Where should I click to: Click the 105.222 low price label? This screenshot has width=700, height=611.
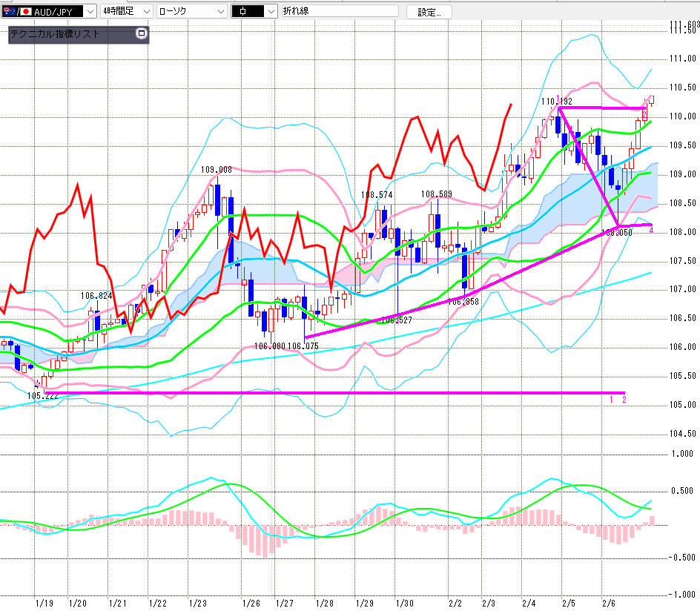click(x=43, y=397)
